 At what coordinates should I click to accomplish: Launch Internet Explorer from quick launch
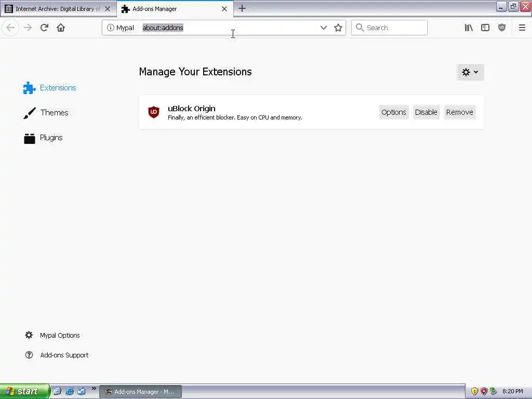(69, 392)
